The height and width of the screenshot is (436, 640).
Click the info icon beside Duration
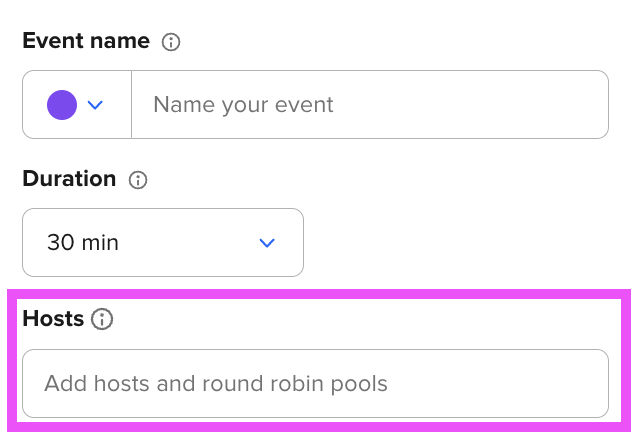tap(138, 180)
